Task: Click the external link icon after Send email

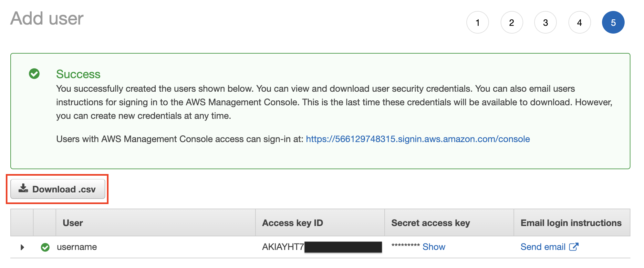Action: tap(574, 247)
